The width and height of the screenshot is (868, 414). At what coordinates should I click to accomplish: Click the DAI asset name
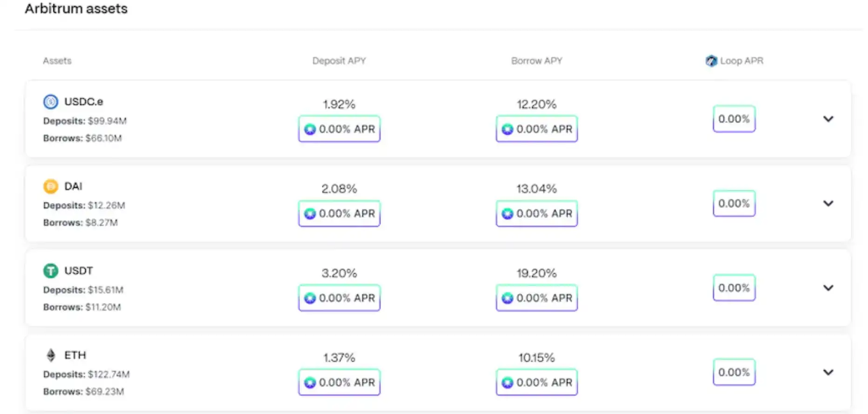tap(73, 186)
